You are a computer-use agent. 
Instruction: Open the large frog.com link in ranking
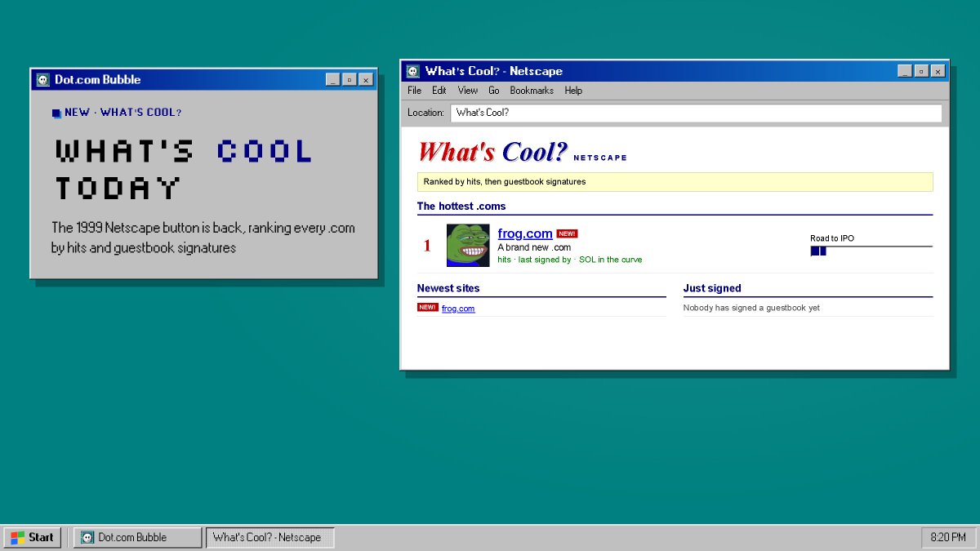click(525, 233)
